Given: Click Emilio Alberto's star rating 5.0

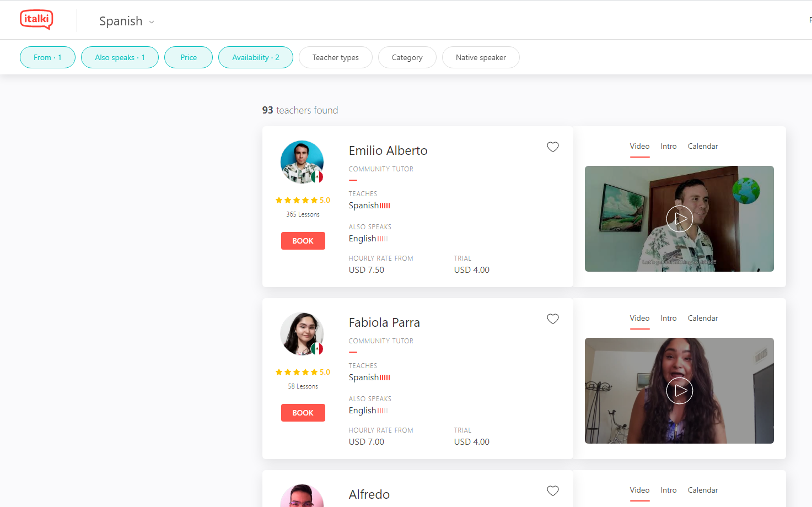Looking at the screenshot, I should 303,200.
